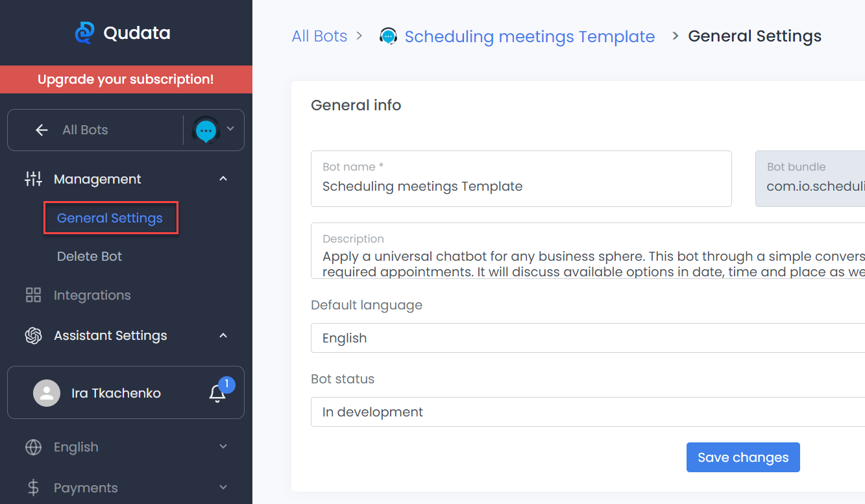Click the user profile avatar icon
This screenshot has height=504, width=865.
47,393
